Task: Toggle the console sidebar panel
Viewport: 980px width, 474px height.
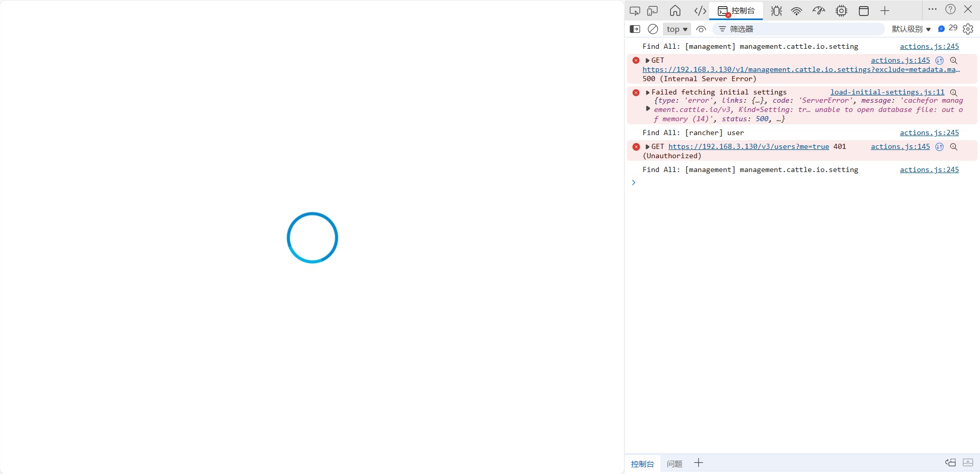Action: (635, 29)
